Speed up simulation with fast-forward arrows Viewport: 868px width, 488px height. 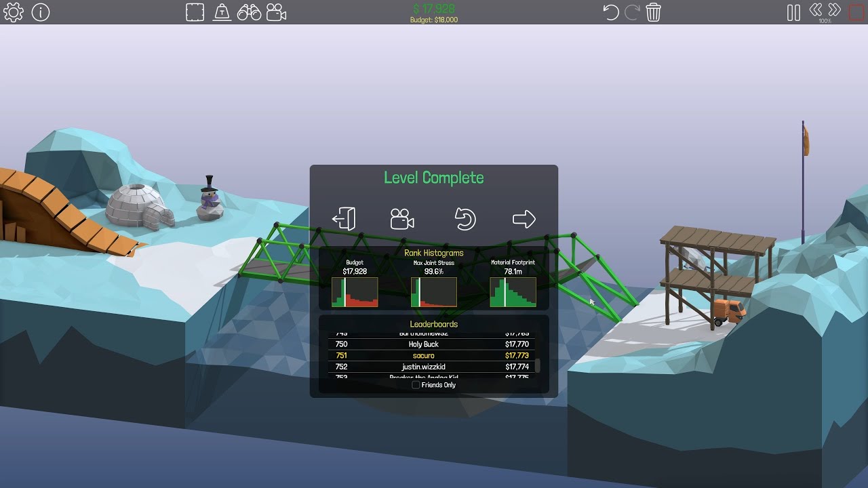834,9
